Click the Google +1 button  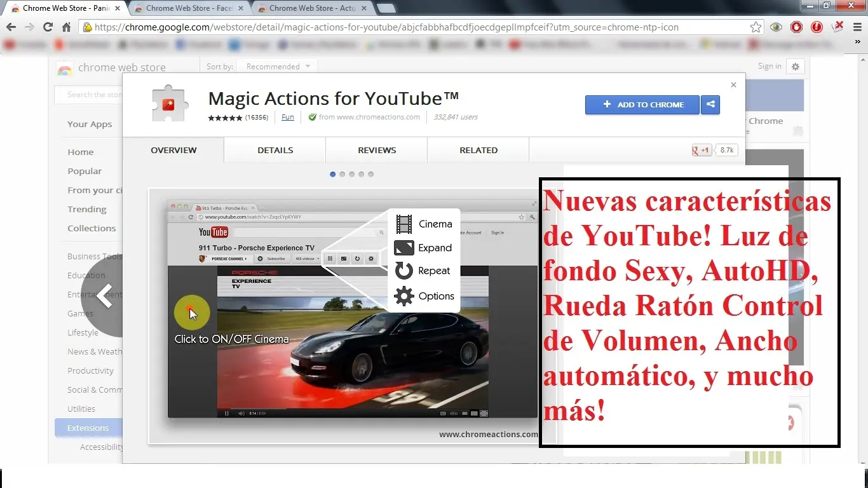point(702,151)
